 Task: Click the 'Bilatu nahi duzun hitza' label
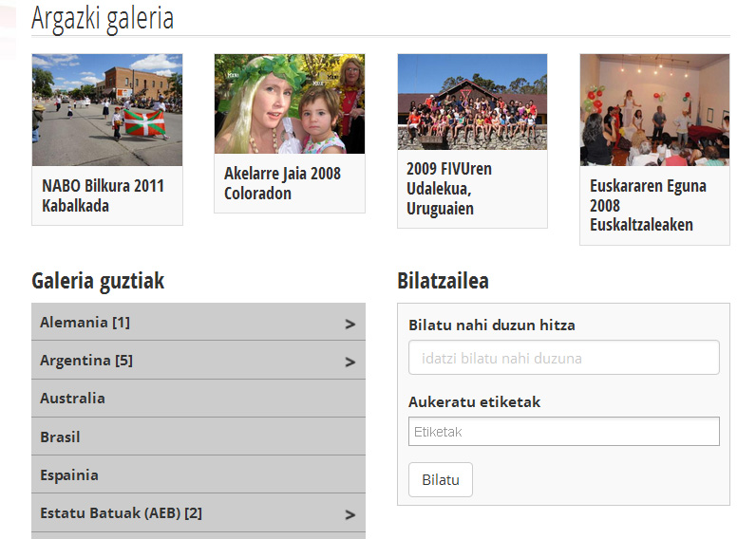pyautogui.click(x=491, y=325)
